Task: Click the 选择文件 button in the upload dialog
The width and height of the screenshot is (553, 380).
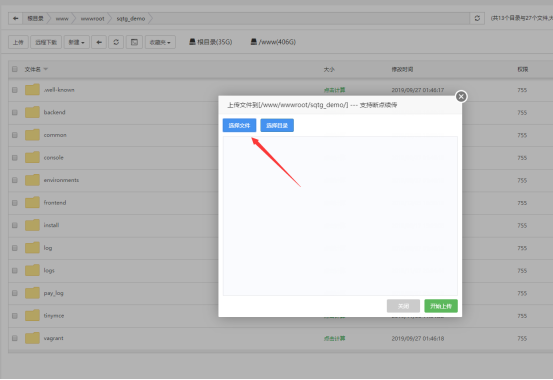Action: 239,125
